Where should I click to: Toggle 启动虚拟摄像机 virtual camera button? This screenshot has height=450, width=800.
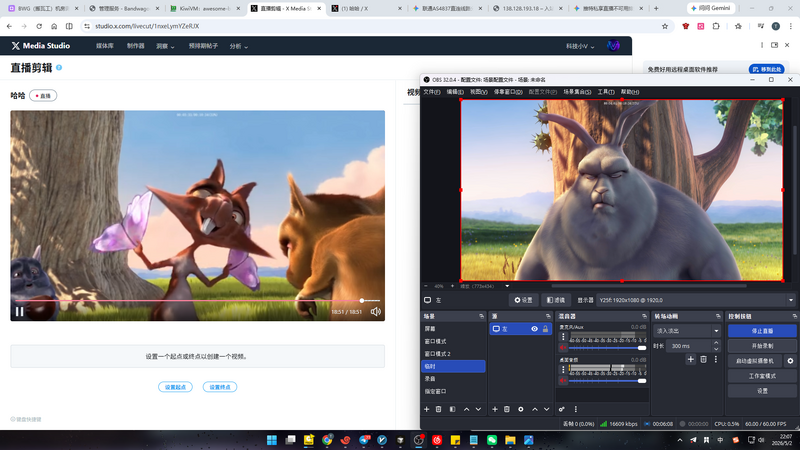click(x=755, y=361)
